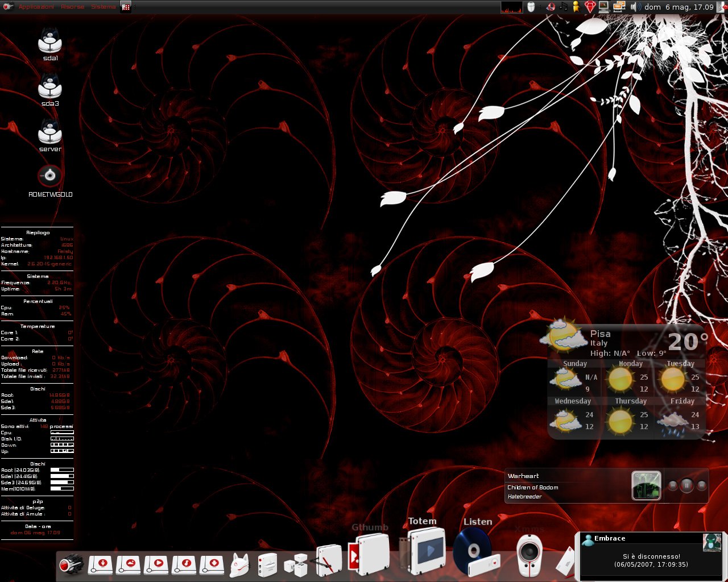This screenshot has width=728, height=582.
Task: Click the Embrace disconnect notification
Action: click(x=651, y=556)
